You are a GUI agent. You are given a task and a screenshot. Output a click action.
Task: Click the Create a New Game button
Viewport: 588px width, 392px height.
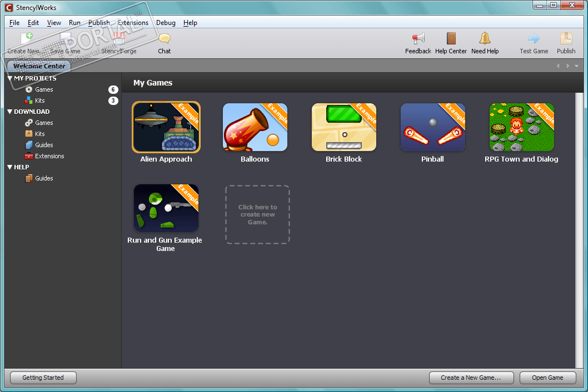(471, 378)
